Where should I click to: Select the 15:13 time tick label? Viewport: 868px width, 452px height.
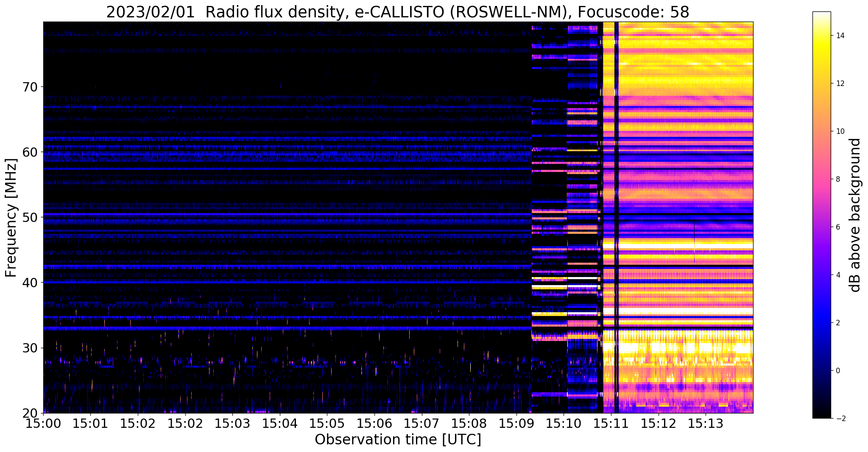[706, 423]
